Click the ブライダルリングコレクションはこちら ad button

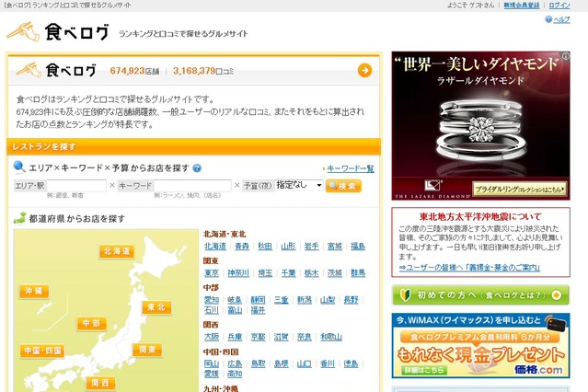click(x=519, y=189)
